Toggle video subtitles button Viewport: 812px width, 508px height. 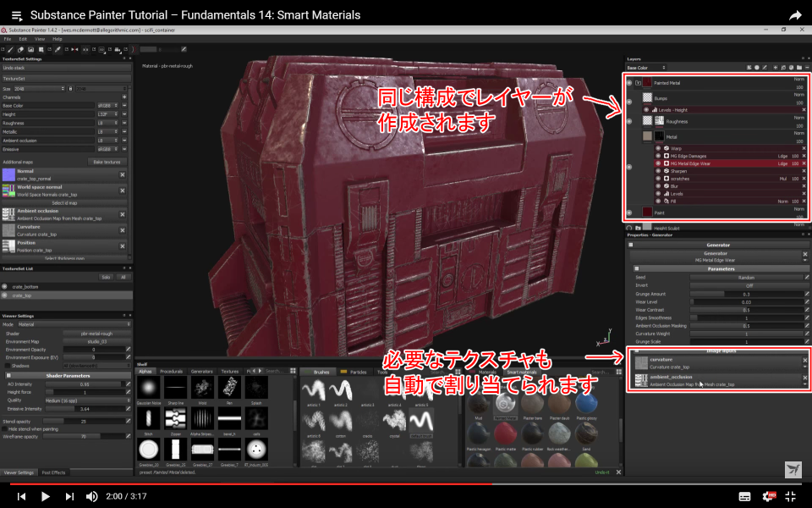pos(744,496)
